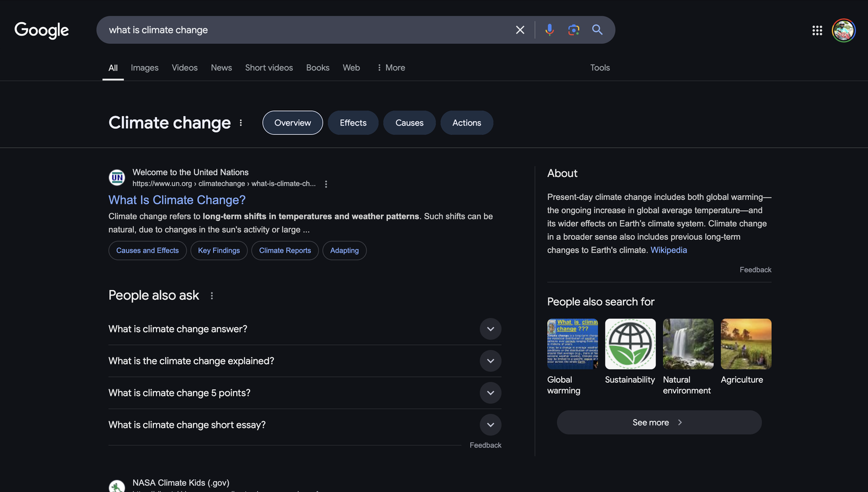Select the All results tab
The height and width of the screenshot is (492, 868).
coord(113,68)
